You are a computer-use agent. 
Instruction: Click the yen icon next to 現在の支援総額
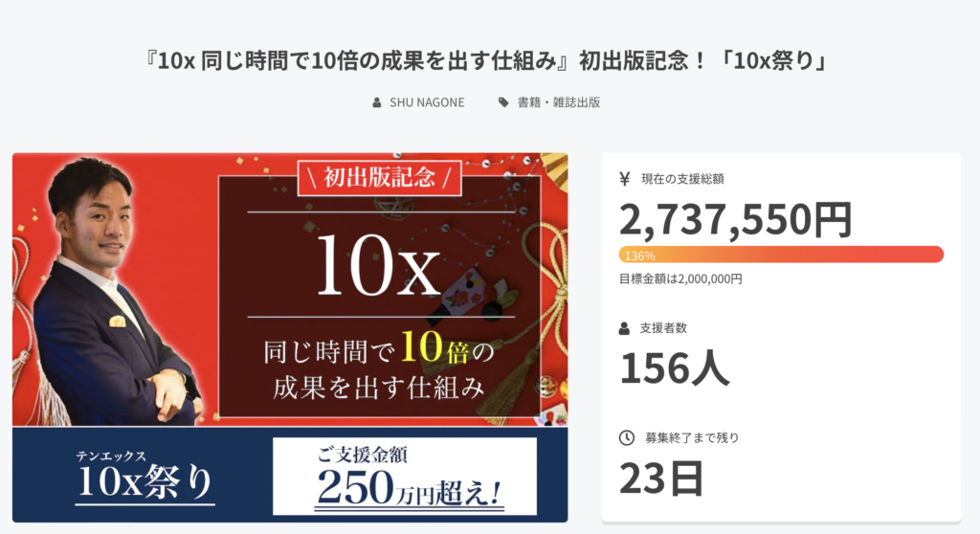(x=624, y=180)
